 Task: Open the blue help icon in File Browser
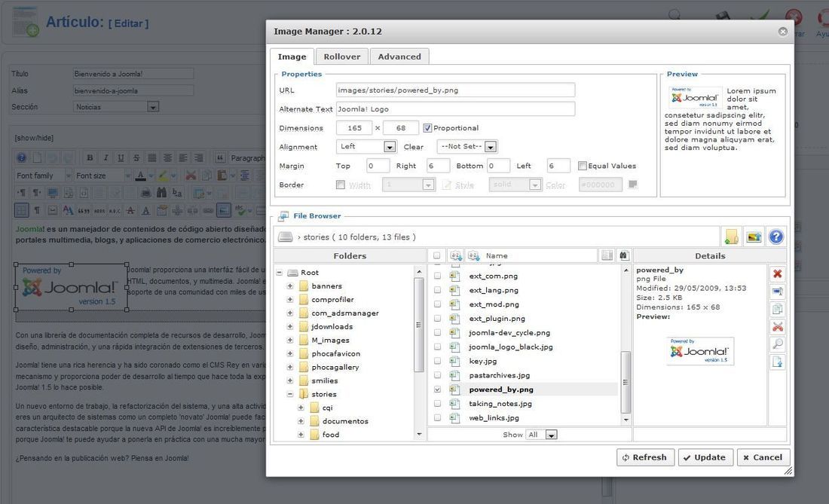775,237
